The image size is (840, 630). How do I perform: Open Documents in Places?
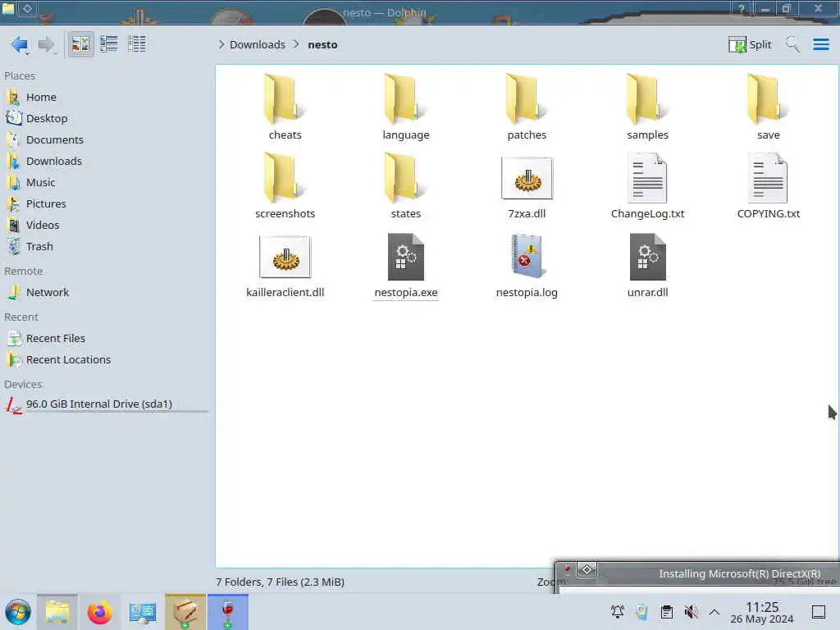(105, 139)
